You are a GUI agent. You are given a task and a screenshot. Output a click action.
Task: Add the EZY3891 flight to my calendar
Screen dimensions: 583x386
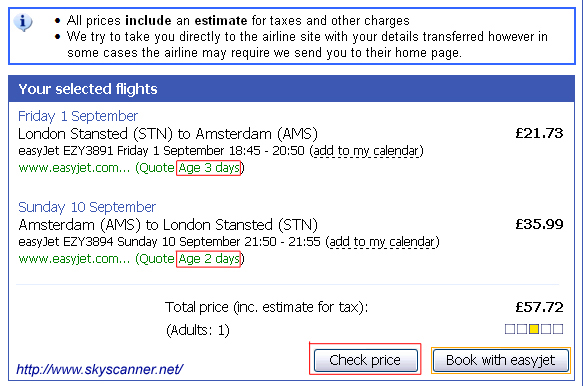tap(366, 151)
